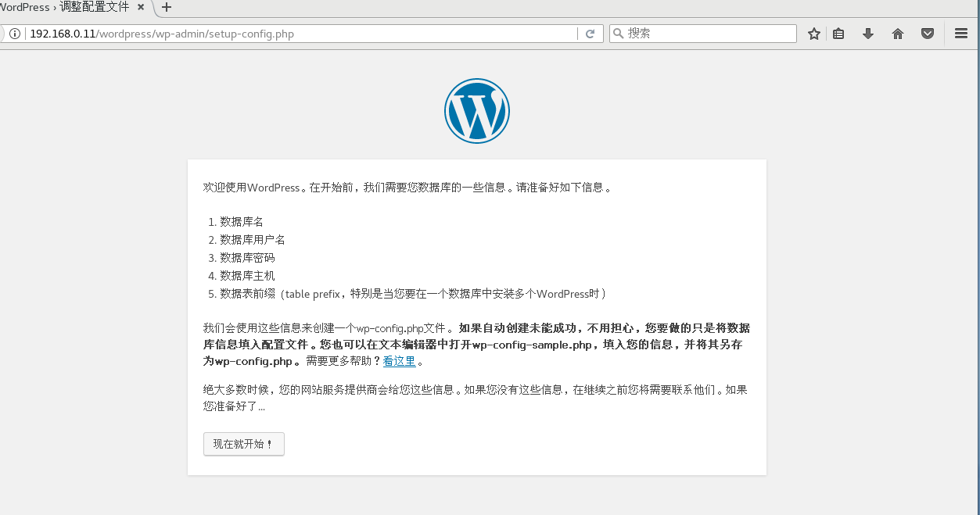Click the bold wp-config-sample.php text
This screenshot has width=980, height=515.
click(x=532, y=345)
